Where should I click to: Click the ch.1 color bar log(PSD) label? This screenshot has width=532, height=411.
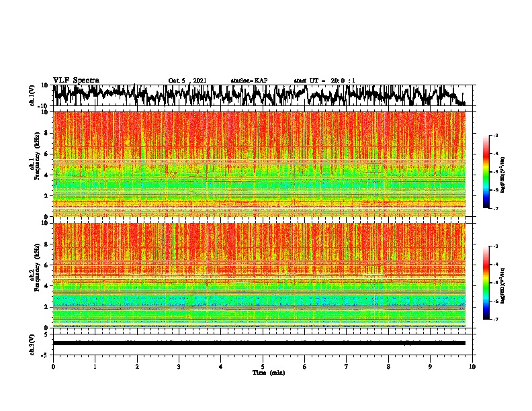point(502,175)
